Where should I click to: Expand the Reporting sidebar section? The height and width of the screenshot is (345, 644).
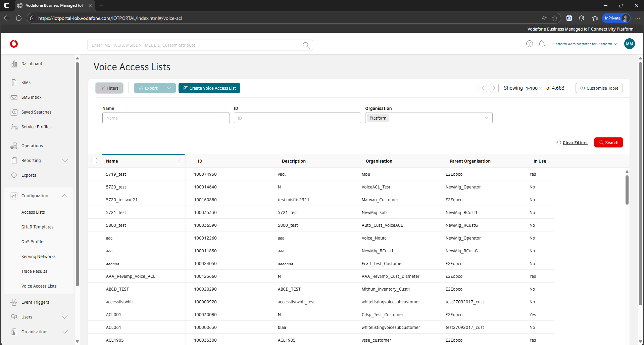pyautogui.click(x=65, y=161)
